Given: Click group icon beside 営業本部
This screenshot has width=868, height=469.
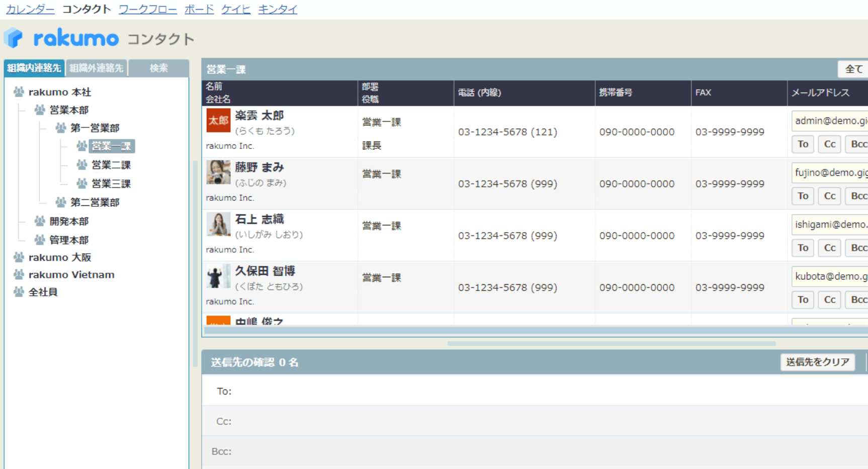Looking at the screenshot, I should pos(40,110).
